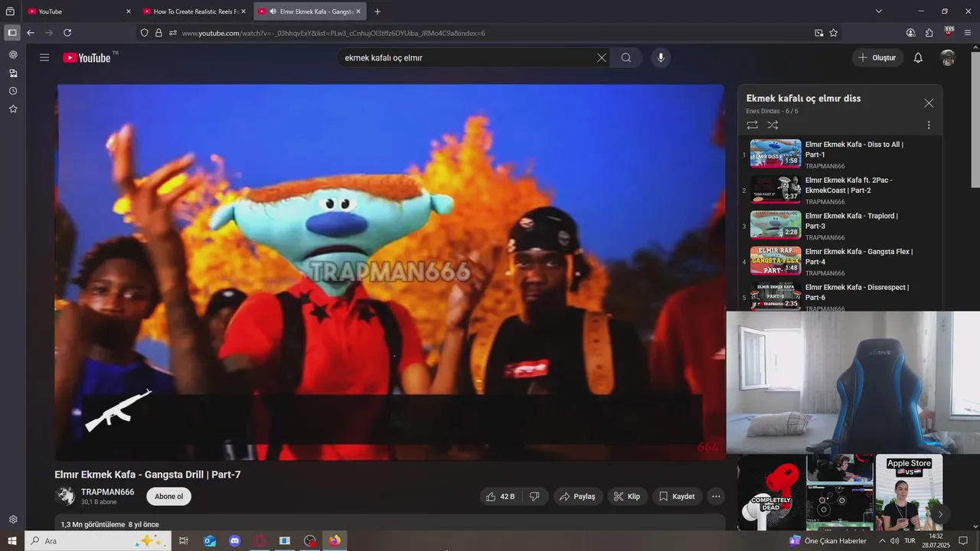Close the Elmır Ekmek Kafa tab

coord(358,11)
